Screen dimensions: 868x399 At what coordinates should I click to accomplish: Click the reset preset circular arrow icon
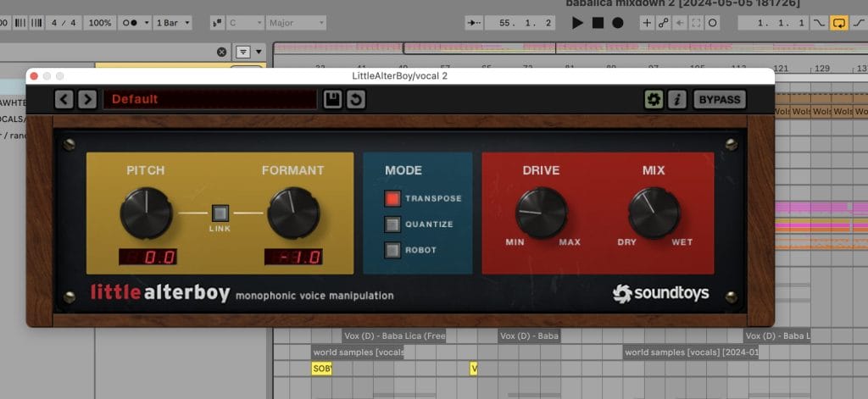(356, 100)
